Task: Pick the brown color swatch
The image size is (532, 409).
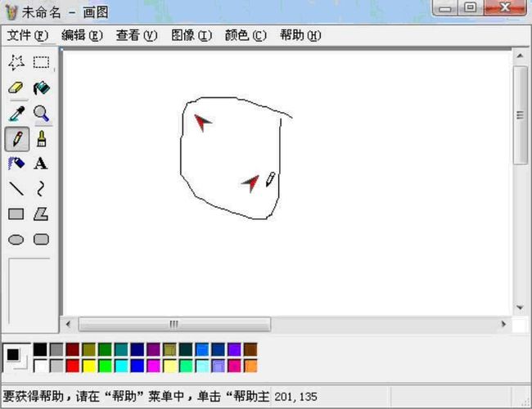Action: click(x=250, y=349)
